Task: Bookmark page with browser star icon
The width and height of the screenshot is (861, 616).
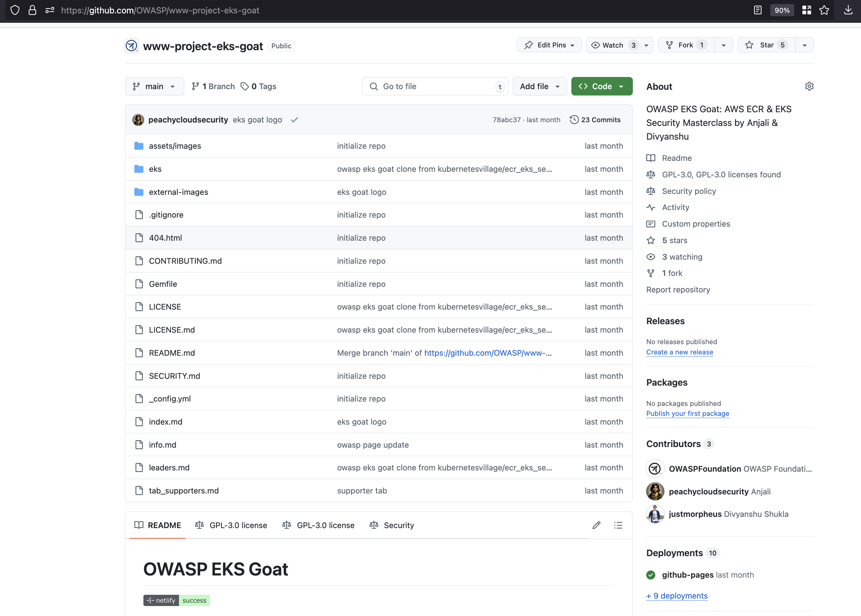Action: (x=824, y=10)
